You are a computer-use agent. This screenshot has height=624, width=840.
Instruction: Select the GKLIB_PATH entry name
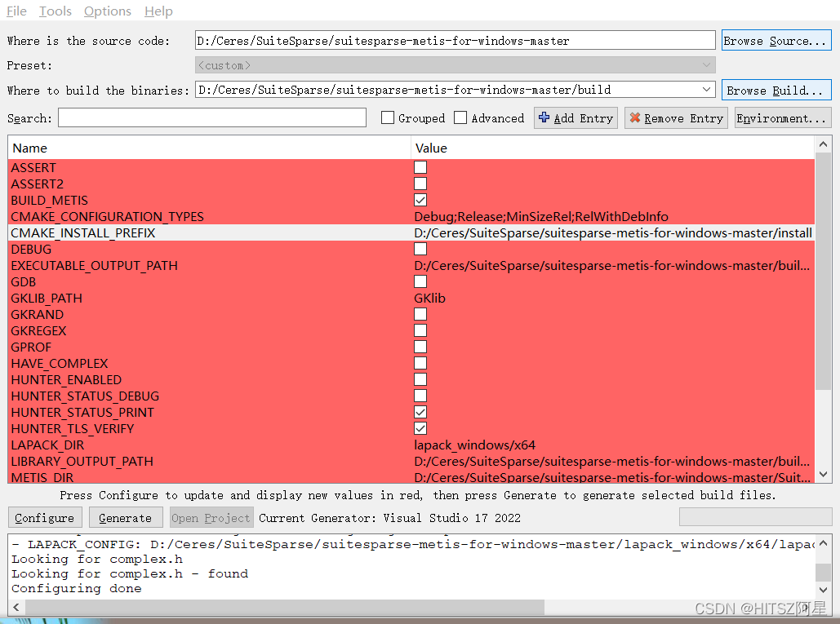coord(47,298)
